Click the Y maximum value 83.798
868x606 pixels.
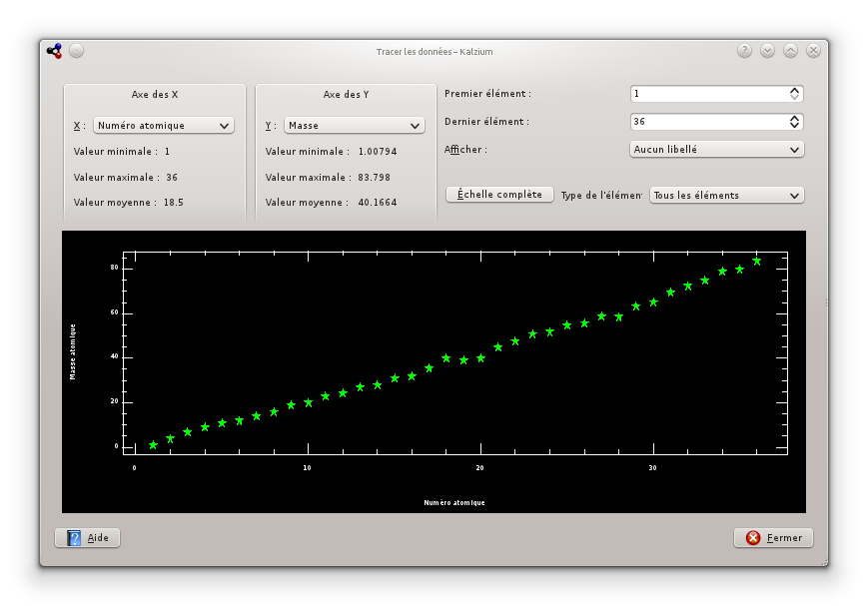(x=375, y=178)
